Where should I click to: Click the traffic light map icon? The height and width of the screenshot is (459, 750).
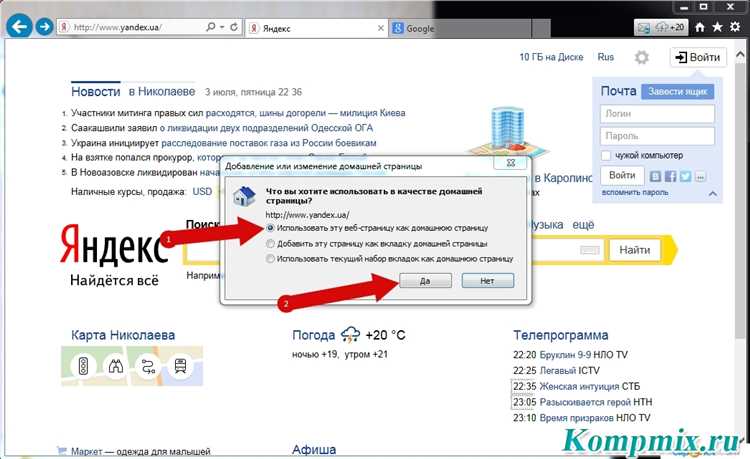[x=84, y=366]
